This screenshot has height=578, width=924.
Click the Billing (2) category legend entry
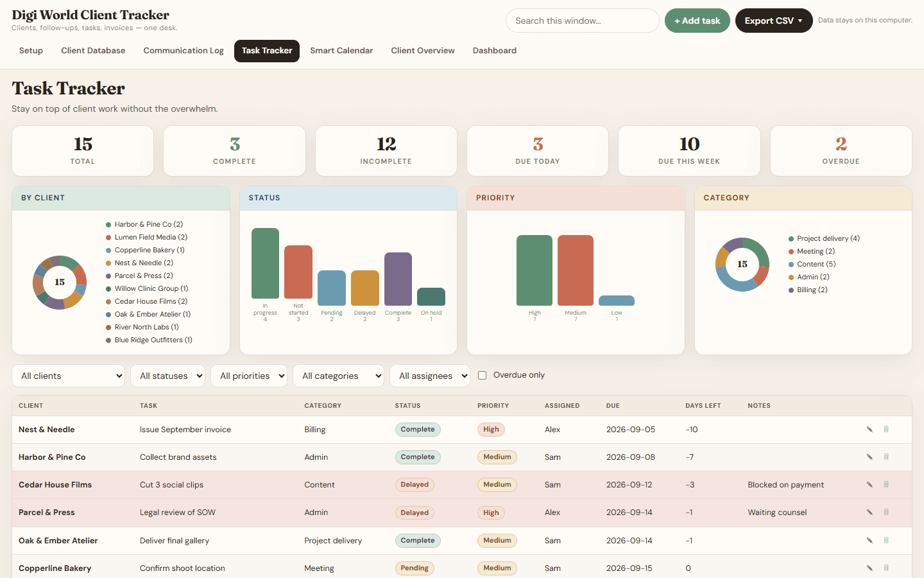808,290
